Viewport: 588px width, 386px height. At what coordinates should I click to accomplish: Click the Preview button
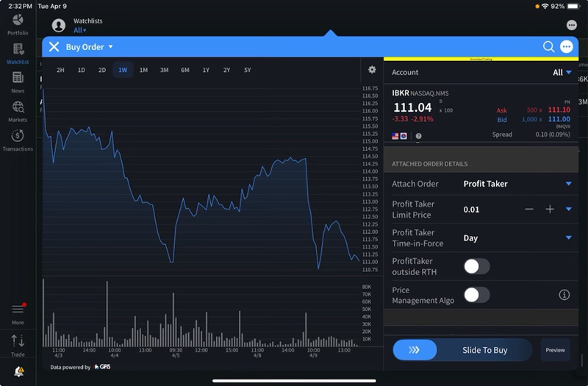tap(556, 350)
